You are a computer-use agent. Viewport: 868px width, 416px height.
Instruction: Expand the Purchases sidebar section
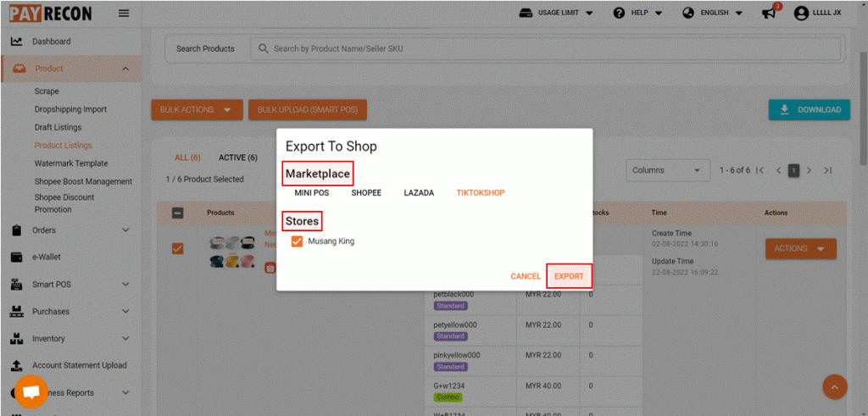coord(125,312)
